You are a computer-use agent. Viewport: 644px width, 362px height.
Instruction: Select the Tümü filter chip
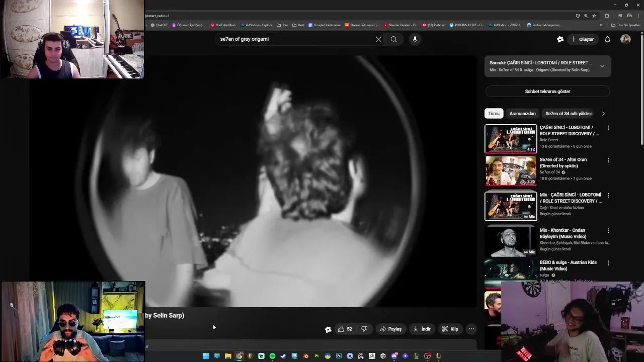494,114
